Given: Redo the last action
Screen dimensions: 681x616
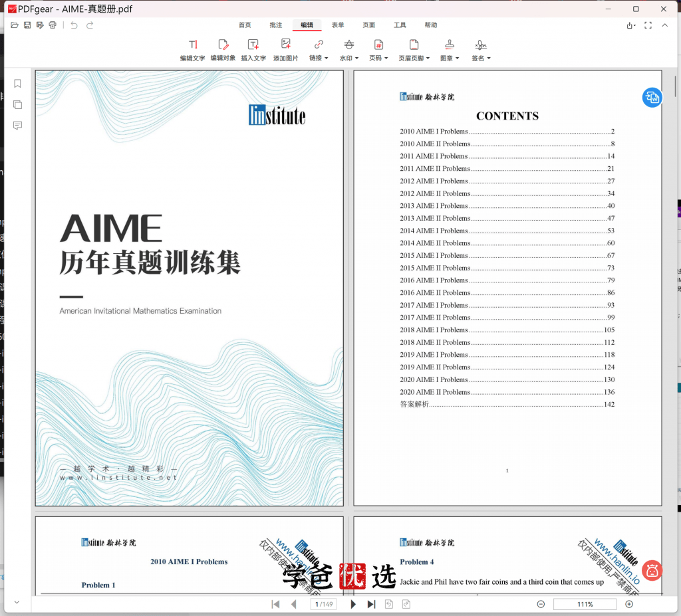Looking at the screenshot, I should click(x=90, y=25).
